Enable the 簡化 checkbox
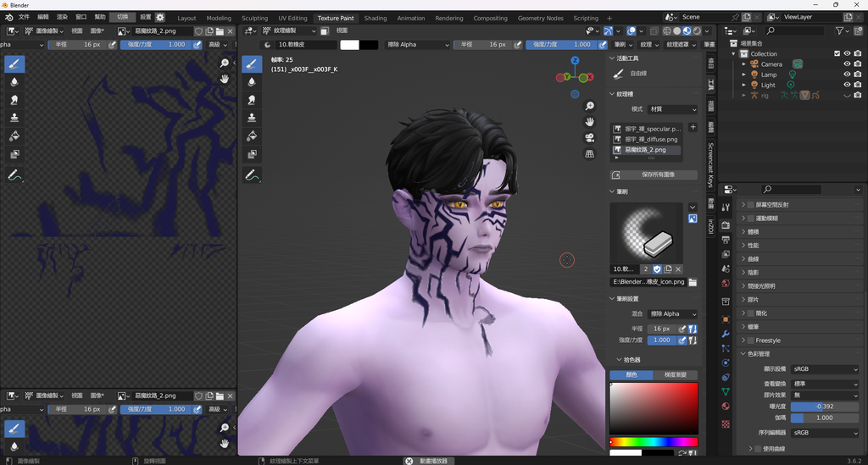The height and width of the screenshot is (465, 868). tap(751, 313)
